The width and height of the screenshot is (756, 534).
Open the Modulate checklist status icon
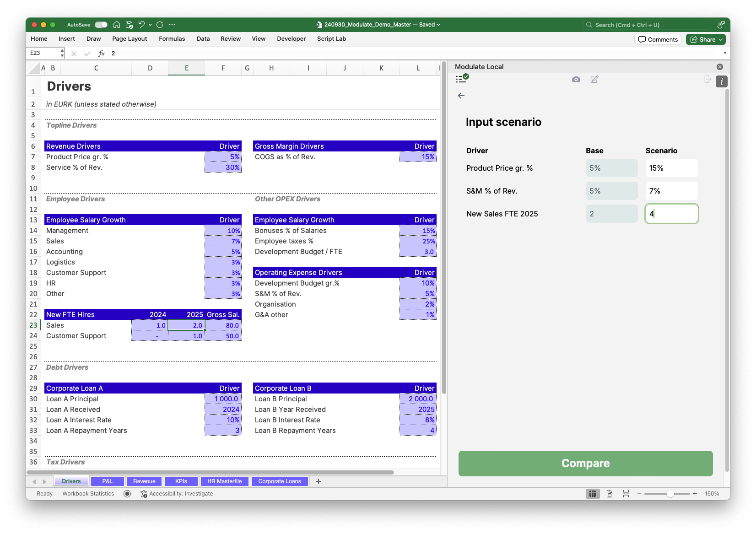click(462, 79)
